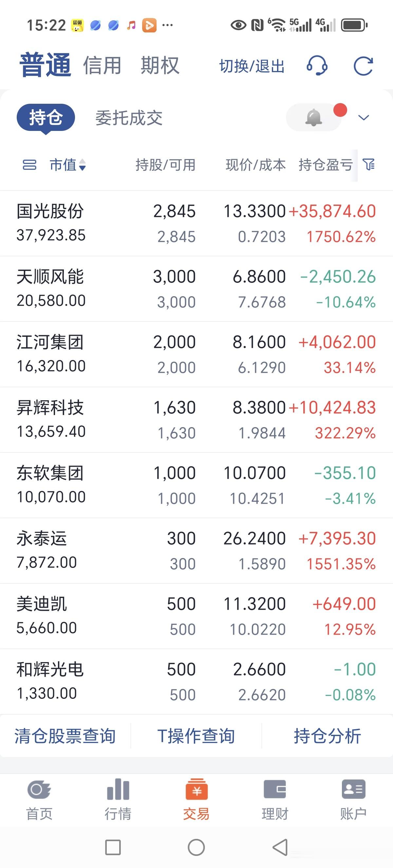The width and height of the screenshot is (393, 868).
Task: Open 清仓股票查询 link
Action: coord(65,735)
